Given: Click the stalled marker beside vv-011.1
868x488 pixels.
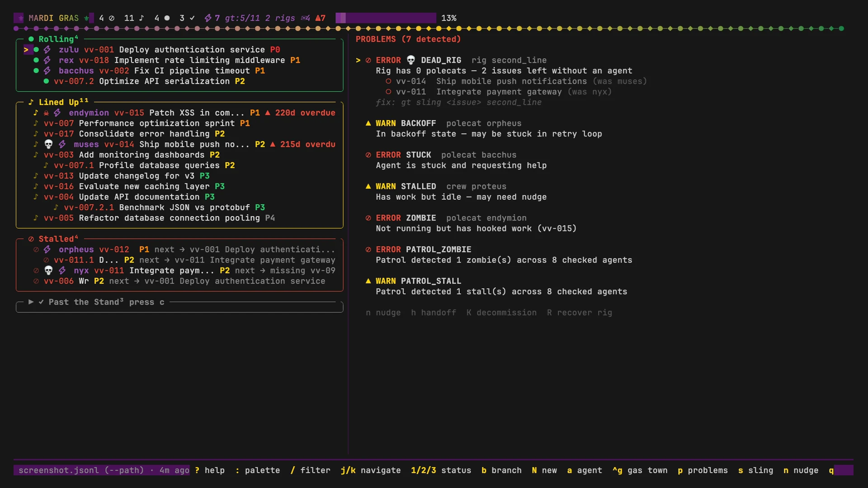Looking at the screenshot, I should click(x=46, y=260).
